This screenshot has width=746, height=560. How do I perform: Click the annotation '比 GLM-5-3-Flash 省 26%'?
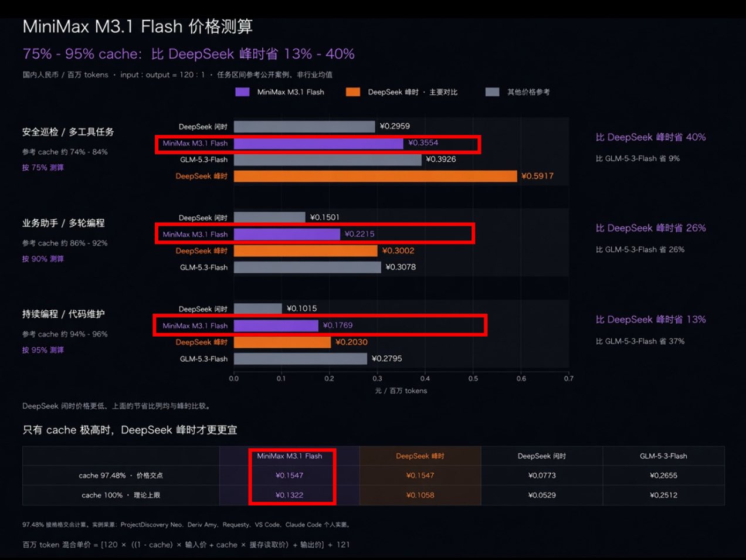[640, 250]
